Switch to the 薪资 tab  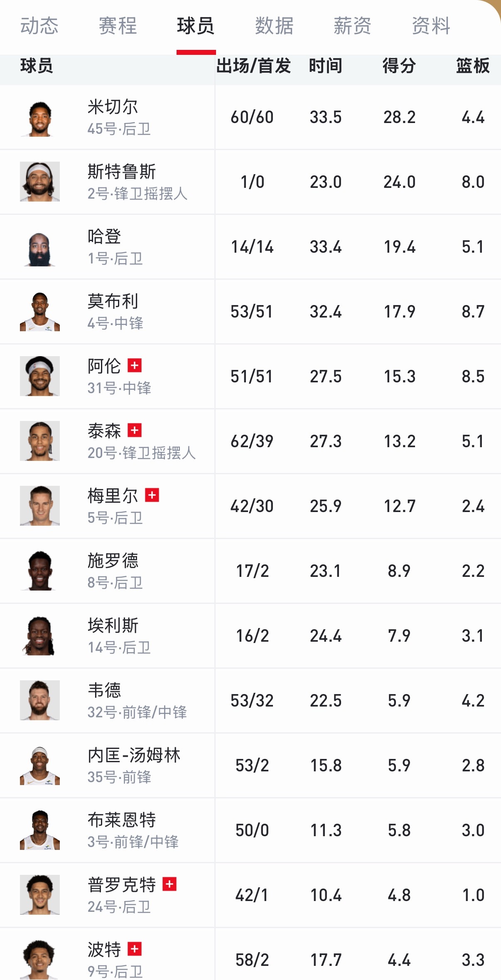click(x=351, y=26)
